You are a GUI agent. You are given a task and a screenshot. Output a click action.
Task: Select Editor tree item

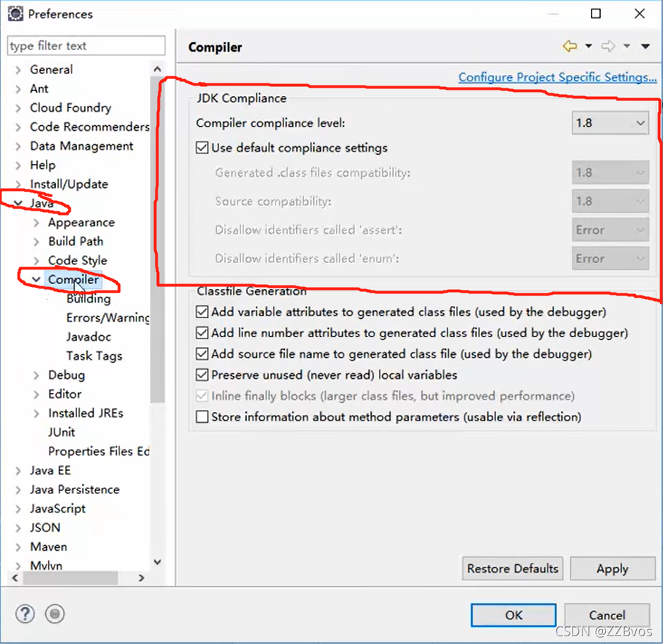(x=65, y=394)
